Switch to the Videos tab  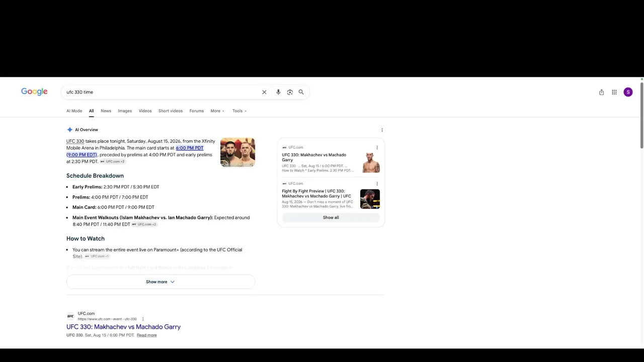point(145,111)
